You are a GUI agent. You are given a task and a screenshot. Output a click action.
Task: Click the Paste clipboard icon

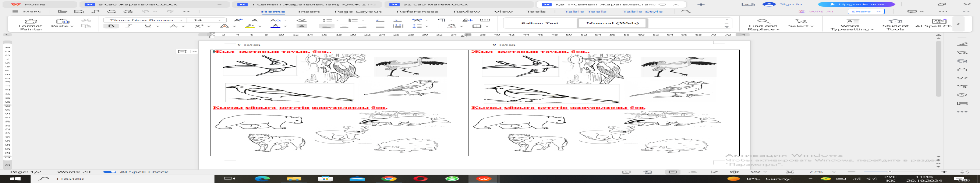[62, 21]
